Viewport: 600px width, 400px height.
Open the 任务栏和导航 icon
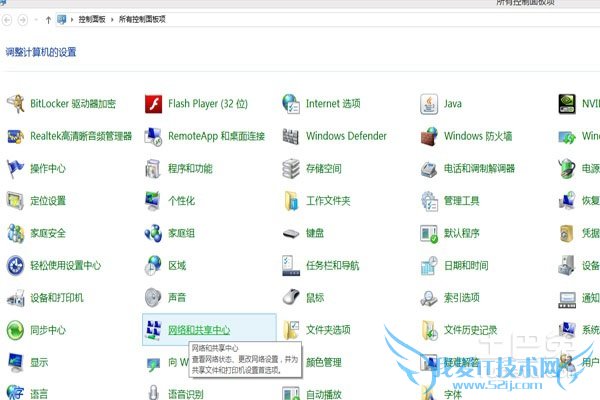[x=291, y=266]
